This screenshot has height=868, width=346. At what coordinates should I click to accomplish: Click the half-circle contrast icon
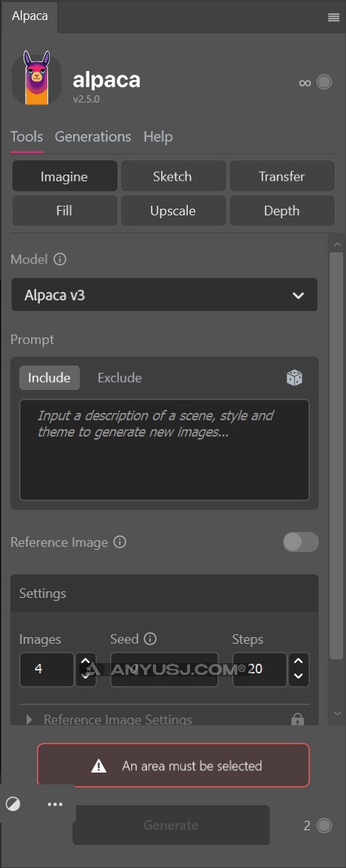[13, 804]
